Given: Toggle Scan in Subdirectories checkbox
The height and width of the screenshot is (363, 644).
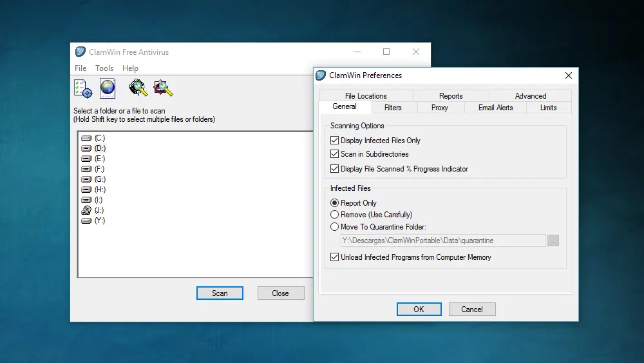Looking at the screenshot, I should pyautogui.click(x=334, y=153).
